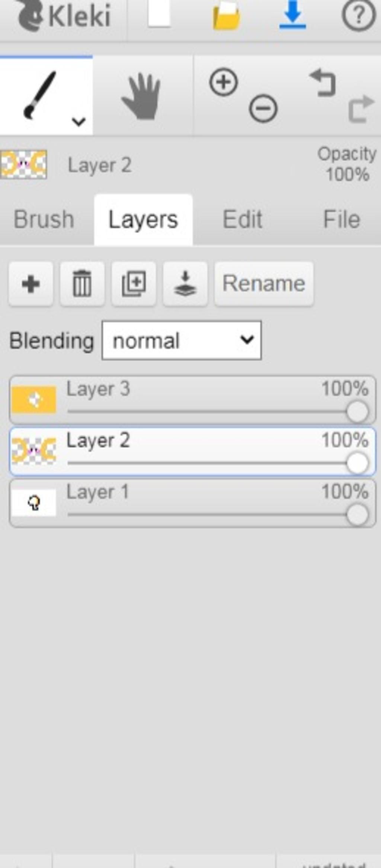Download the image with the blue arrow
This screenshot has height=868, width=381.
pyautogui.click(x=293, y=15)
